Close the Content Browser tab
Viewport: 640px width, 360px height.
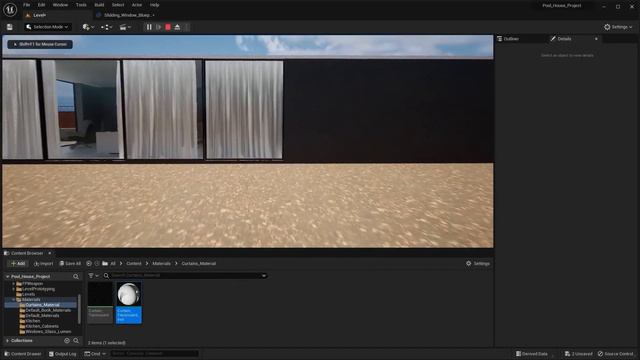[x=50, y=253]
